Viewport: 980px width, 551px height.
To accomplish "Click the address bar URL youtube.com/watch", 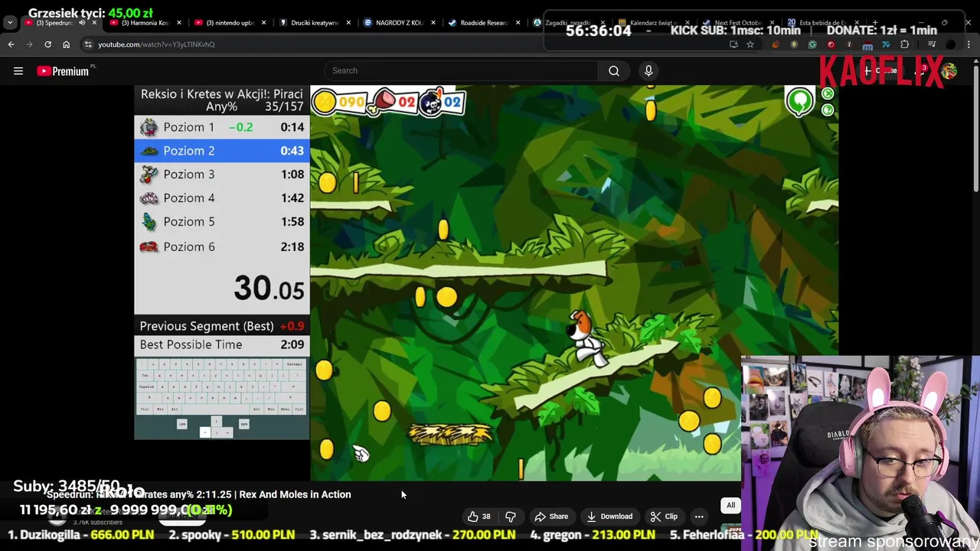I will [x=156, y=44].
